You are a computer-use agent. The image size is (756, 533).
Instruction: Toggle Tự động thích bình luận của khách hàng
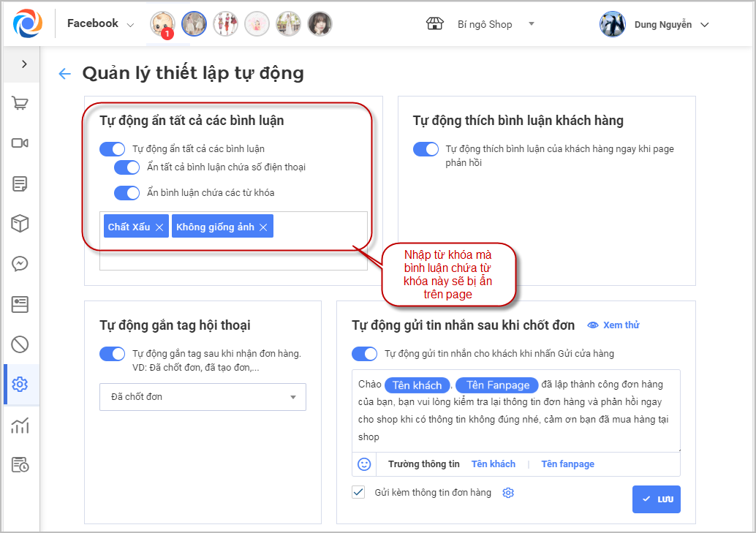[x=426, y=149]
